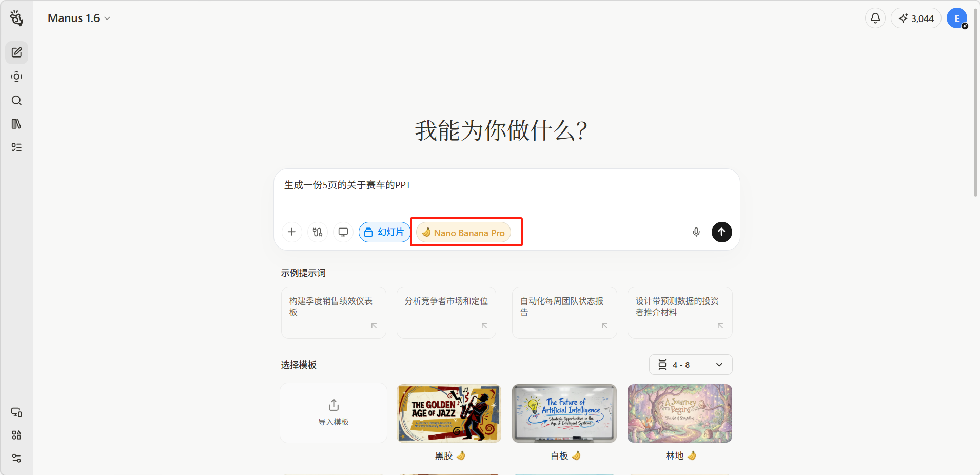The image size is (980, 475).
Task: Choose the 白板 whiteboard template thumbnail
Action: click(x=564, y=413)
